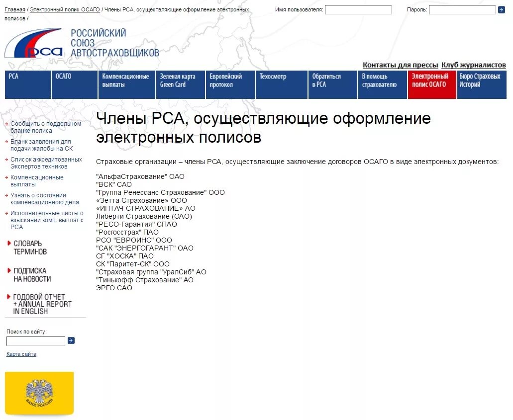
Task: Open Бланк заявления для подачи жалобы
Action: pyautogui.click(x=42, y=145)
